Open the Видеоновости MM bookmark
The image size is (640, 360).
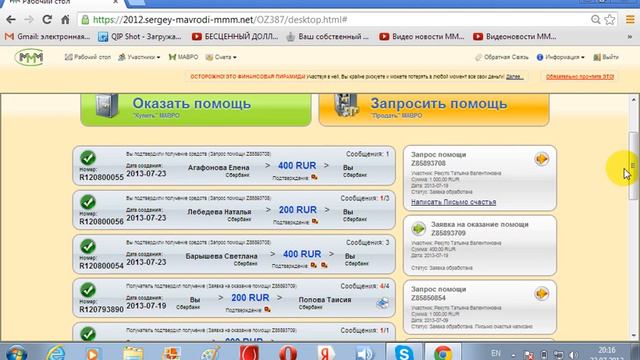pyautogui.click(x=515, y=37)
